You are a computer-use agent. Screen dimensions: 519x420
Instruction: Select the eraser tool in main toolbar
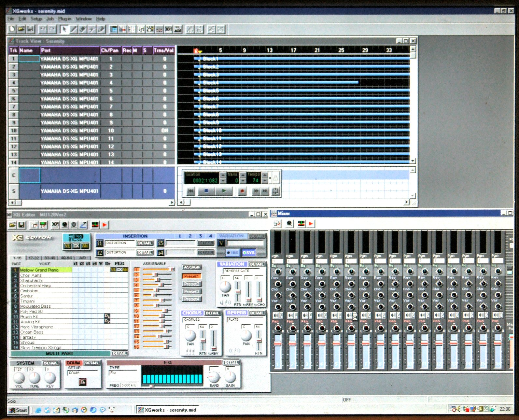[83, 29]
